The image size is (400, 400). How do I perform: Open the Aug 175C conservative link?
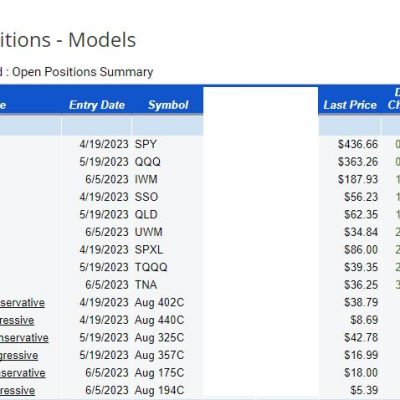(x=23, y=373)
